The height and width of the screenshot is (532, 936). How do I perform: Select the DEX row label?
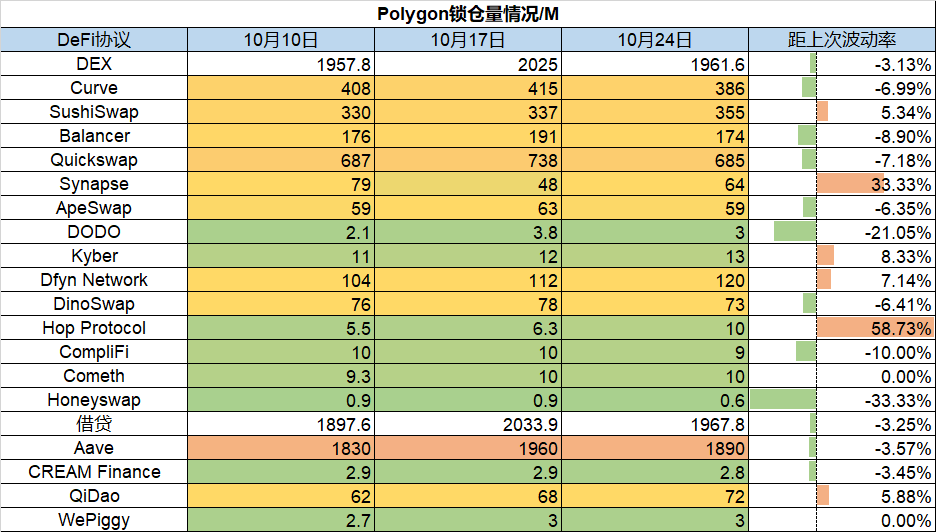click(94, 64)
